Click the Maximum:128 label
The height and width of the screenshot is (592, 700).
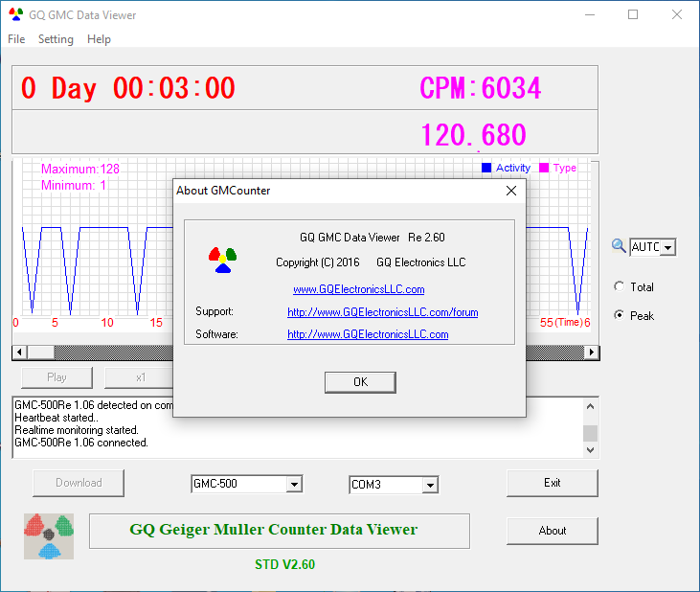click(x=80, y=169)
